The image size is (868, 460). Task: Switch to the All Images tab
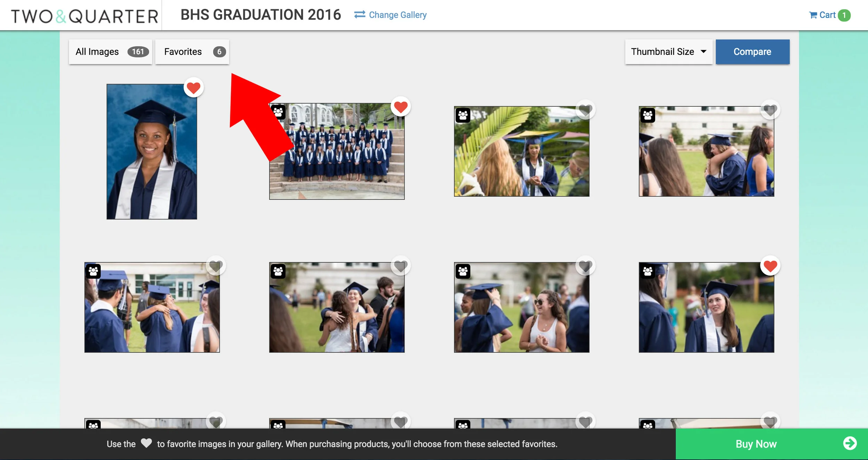(110, 52)
